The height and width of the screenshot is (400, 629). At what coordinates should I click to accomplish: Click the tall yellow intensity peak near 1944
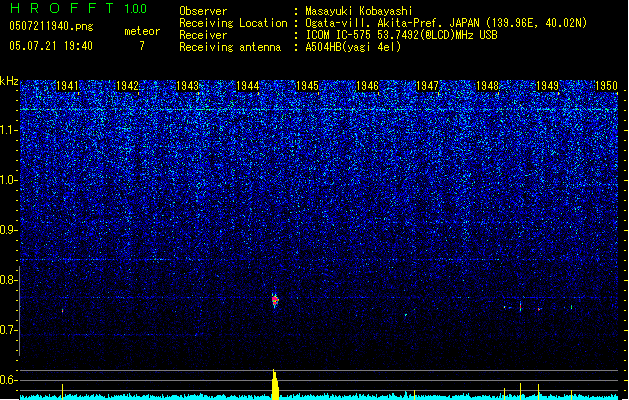pos(275,384)
